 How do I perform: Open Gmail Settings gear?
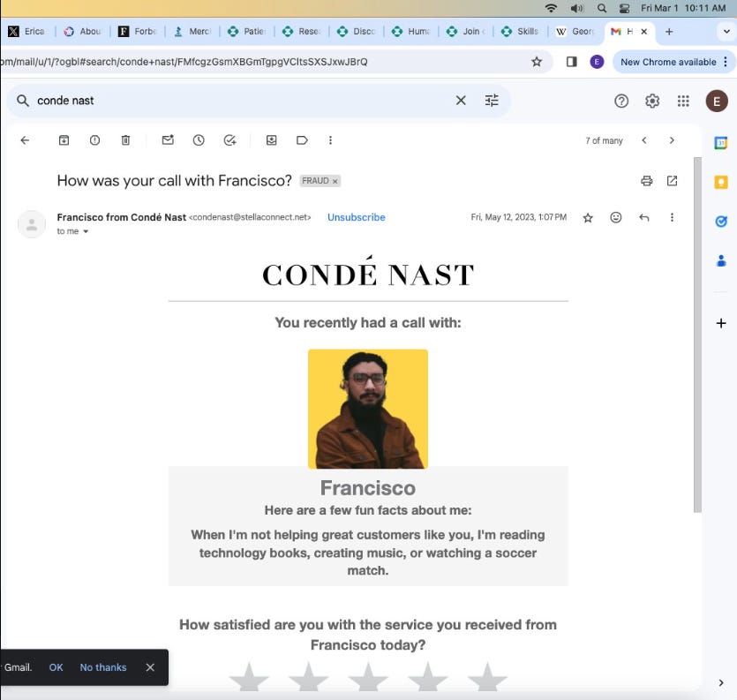652,101
